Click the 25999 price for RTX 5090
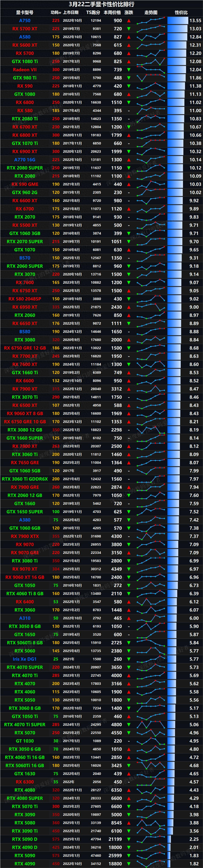Image resolution: width=203 pixels, height=868 pixels. [x=115, y=856]
